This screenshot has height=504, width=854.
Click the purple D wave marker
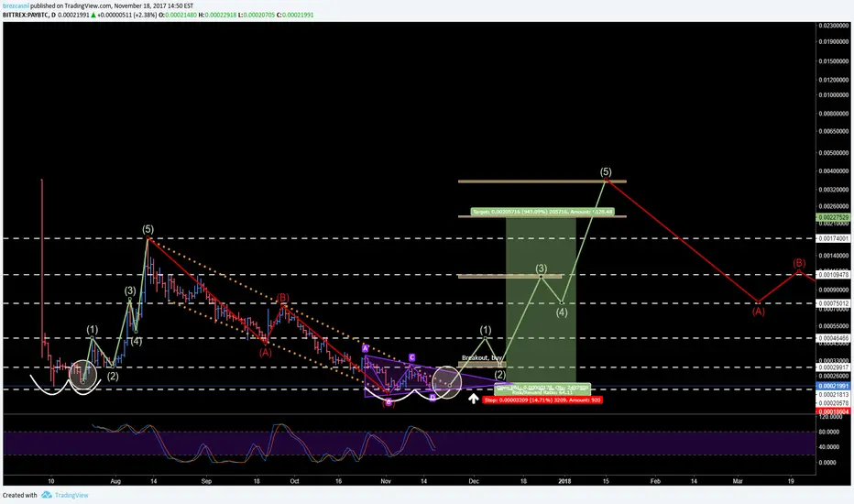[432, 398]
